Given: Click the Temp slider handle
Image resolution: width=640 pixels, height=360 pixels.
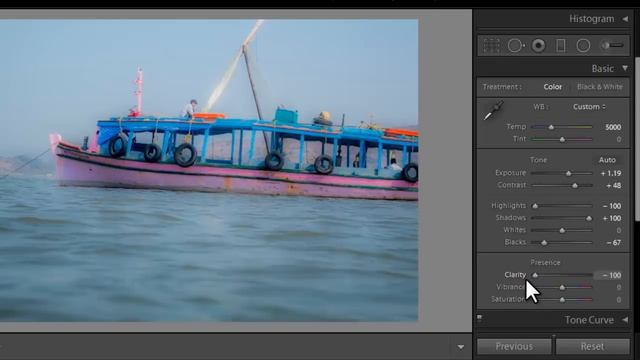Looking at the screenshot, I should (x=551, y=127).
